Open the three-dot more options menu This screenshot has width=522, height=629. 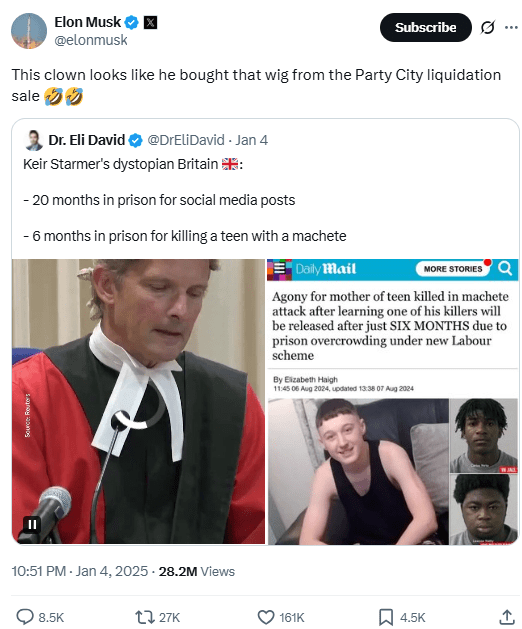511,27
